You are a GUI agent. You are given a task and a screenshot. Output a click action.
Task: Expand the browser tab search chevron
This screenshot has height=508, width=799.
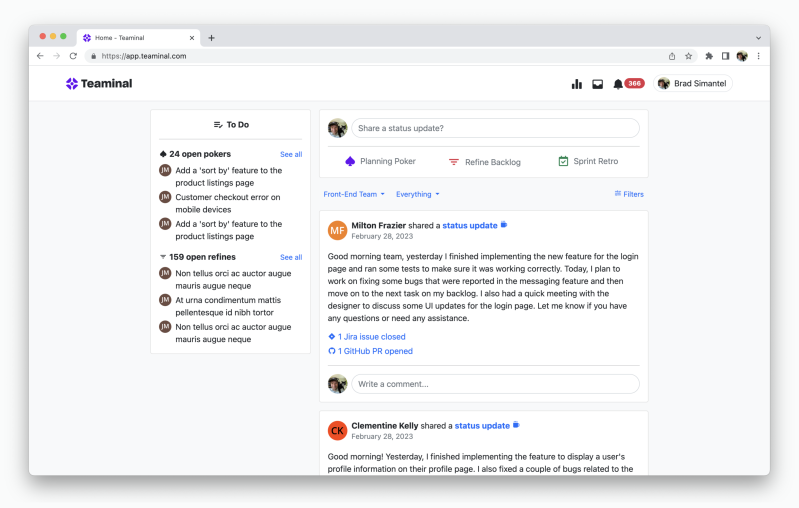point(758,38)
